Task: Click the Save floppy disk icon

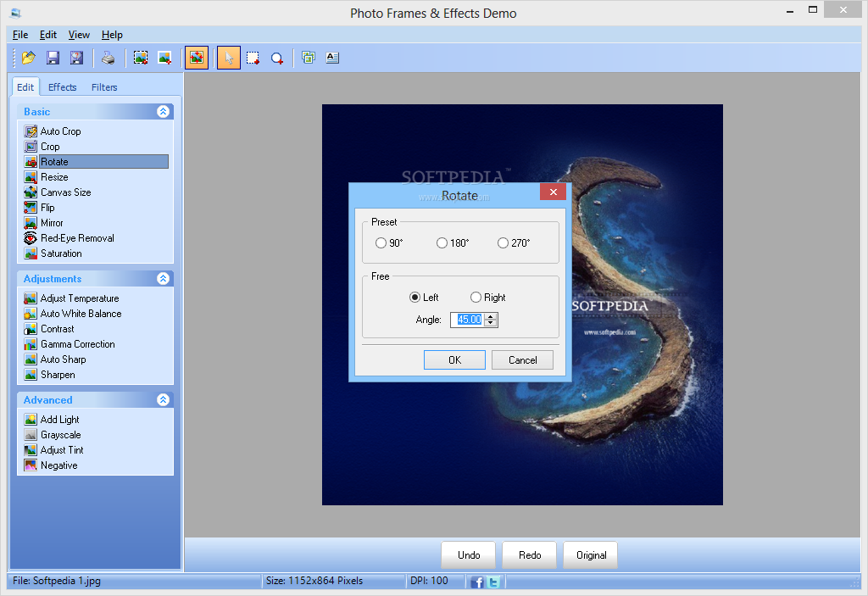Action: tap(53, 58)
